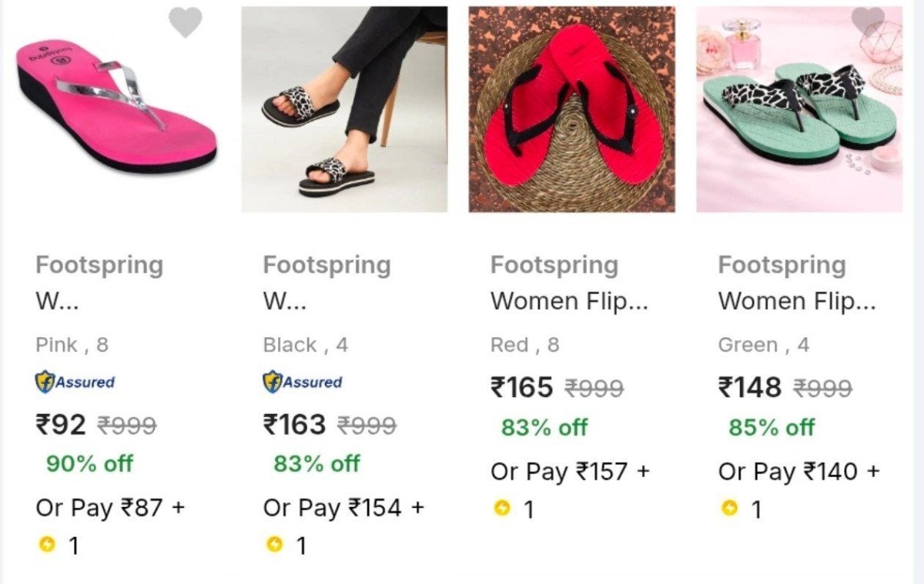924x584 pixels.
Task: Click the Assured badge on the ₹163 product
Action: click(303, 382)
